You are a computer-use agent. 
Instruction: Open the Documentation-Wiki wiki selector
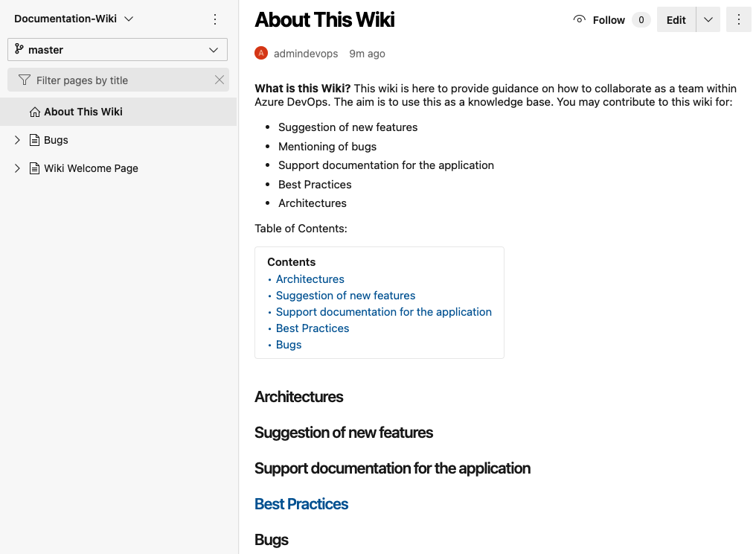74,19
